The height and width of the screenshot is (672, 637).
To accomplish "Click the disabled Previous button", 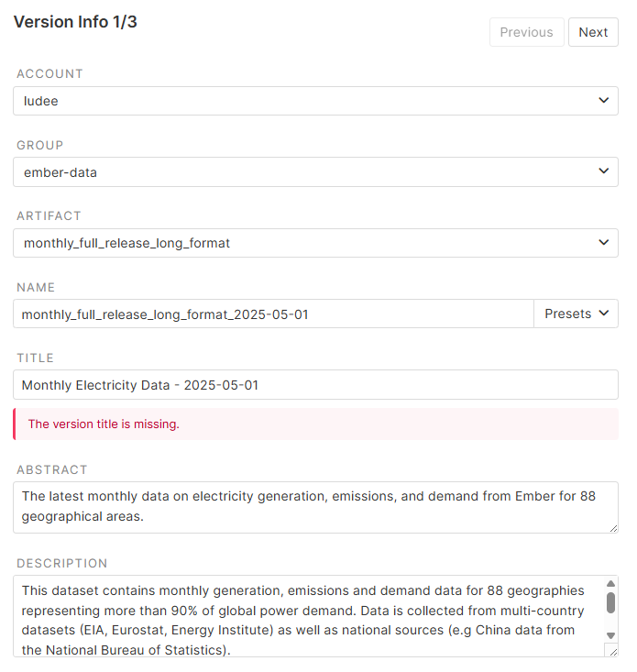I will [x=526, y=32].
